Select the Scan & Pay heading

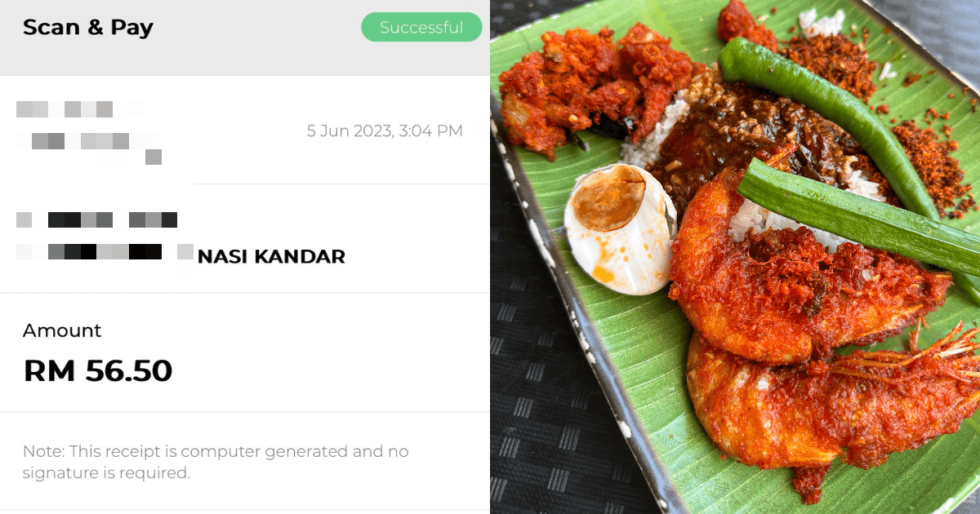(x=88, y=28)
